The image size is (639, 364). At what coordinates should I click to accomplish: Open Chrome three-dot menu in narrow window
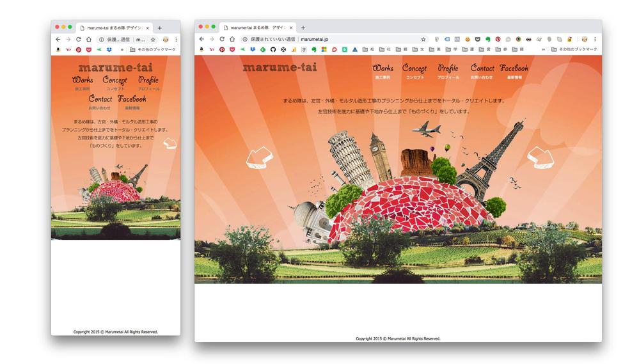176,40
